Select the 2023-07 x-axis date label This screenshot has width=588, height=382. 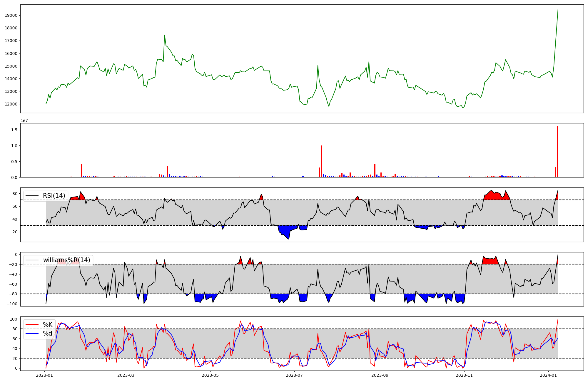click(x=294, y=375)
